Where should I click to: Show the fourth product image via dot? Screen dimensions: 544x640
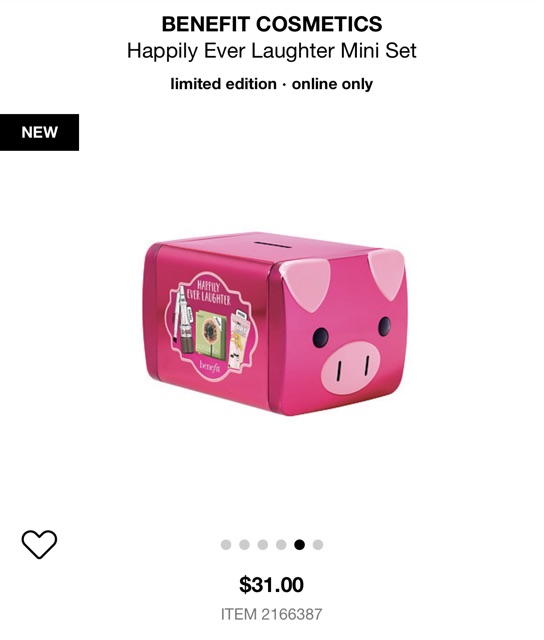coord(281,544)
